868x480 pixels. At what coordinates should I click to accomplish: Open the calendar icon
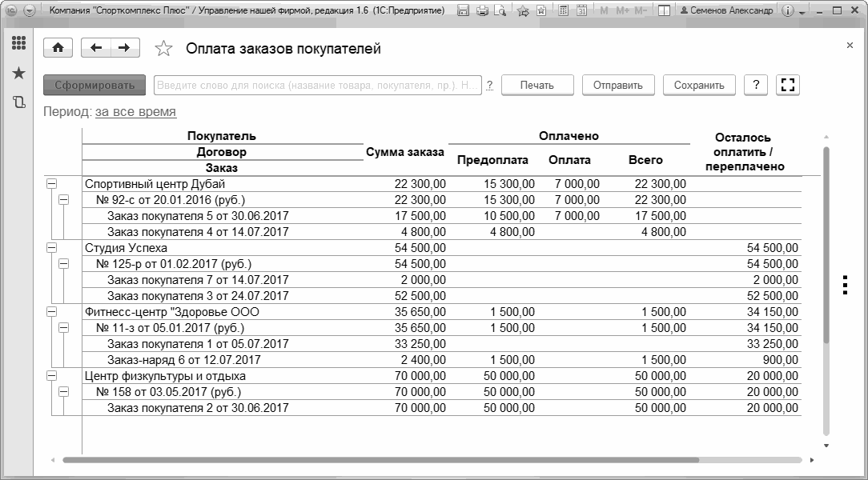(581, 10)
